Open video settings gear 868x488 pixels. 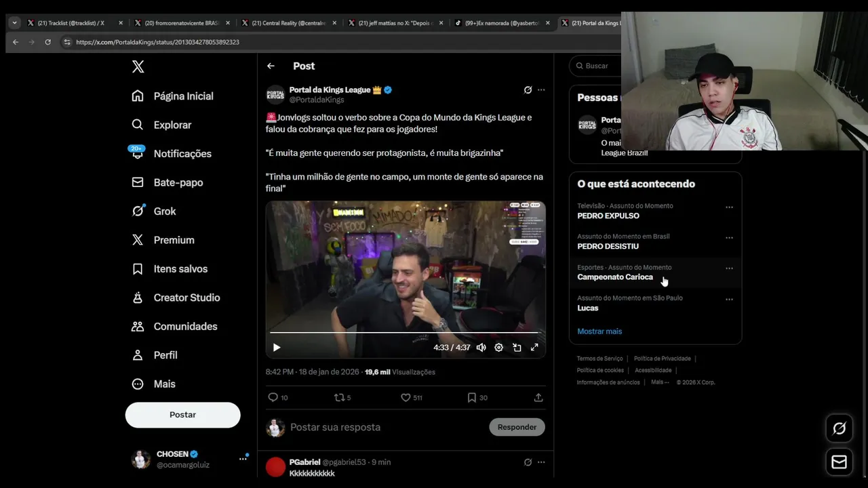click(x=498, y=347)
